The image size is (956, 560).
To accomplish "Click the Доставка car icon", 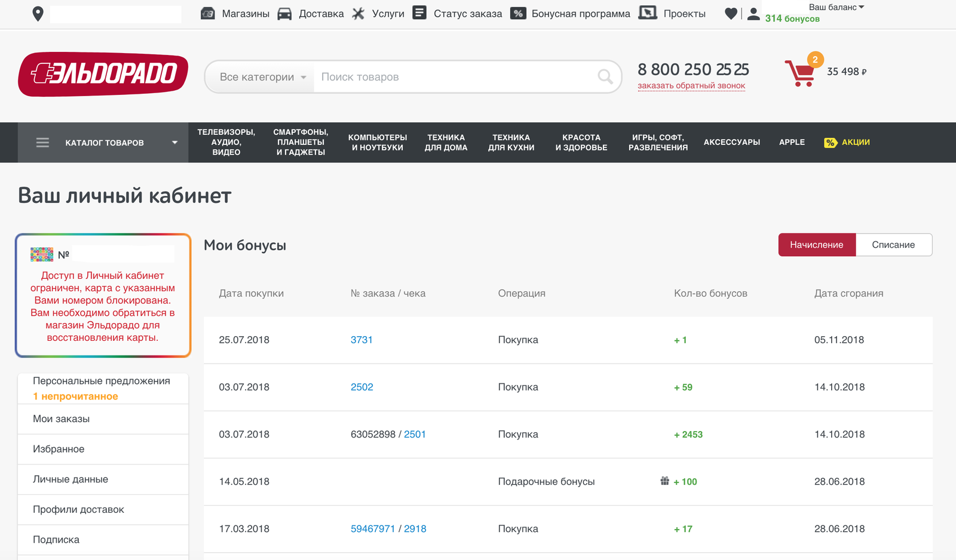I will [x=284, y=13].
